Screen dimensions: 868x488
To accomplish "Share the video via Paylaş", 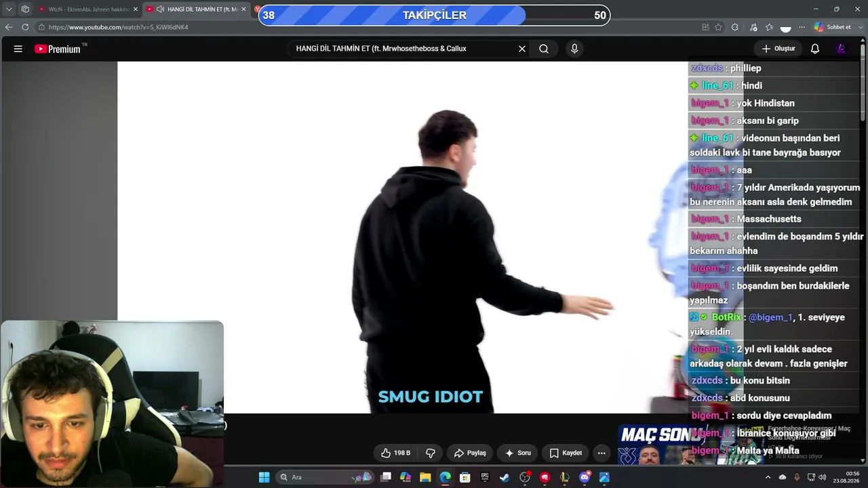I will [x=470, y=453].
